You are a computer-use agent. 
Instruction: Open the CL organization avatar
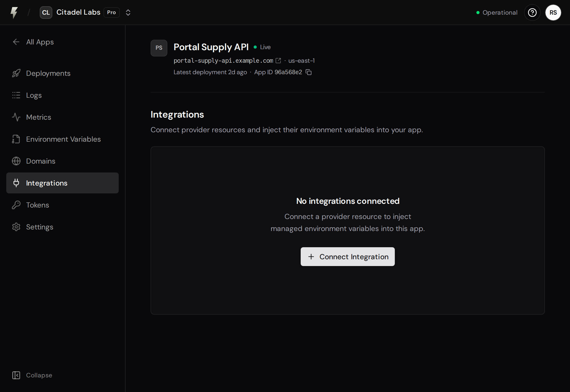pyautogui.click(x=46, y=13)
